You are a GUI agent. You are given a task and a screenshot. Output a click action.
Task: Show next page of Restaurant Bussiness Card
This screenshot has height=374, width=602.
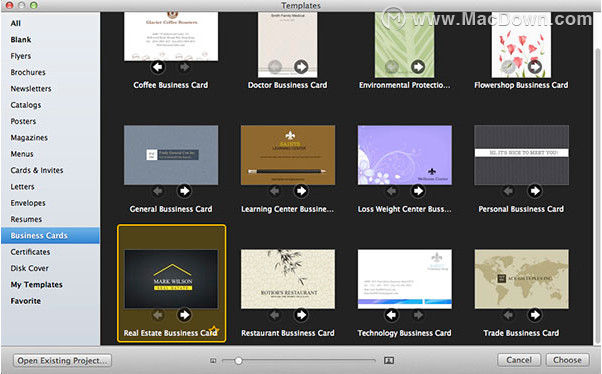[301, 315]
